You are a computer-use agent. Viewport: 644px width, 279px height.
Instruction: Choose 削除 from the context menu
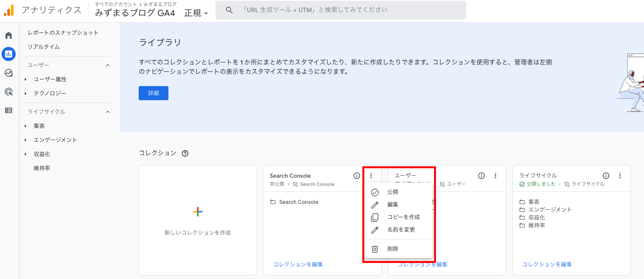398,249
